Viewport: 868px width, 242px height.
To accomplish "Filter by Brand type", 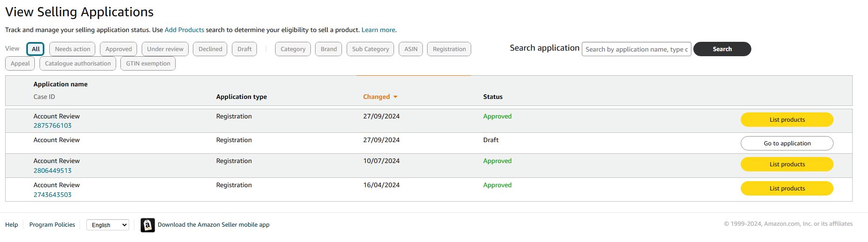I will click(329, 49).
